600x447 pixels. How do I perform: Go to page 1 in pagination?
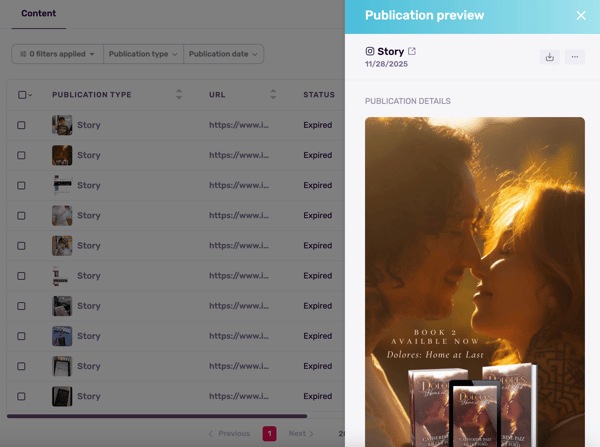coord(269,433)
